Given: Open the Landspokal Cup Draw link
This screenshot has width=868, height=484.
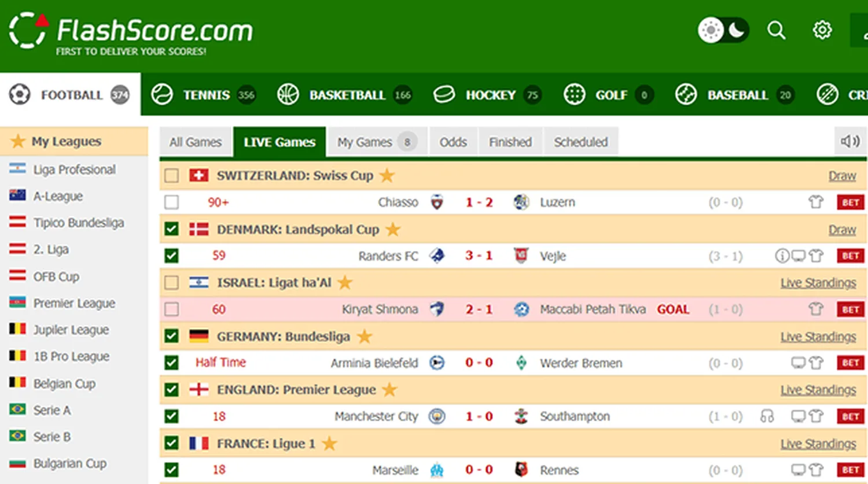Looking at the screenshot, I should [x=842, y=230].
